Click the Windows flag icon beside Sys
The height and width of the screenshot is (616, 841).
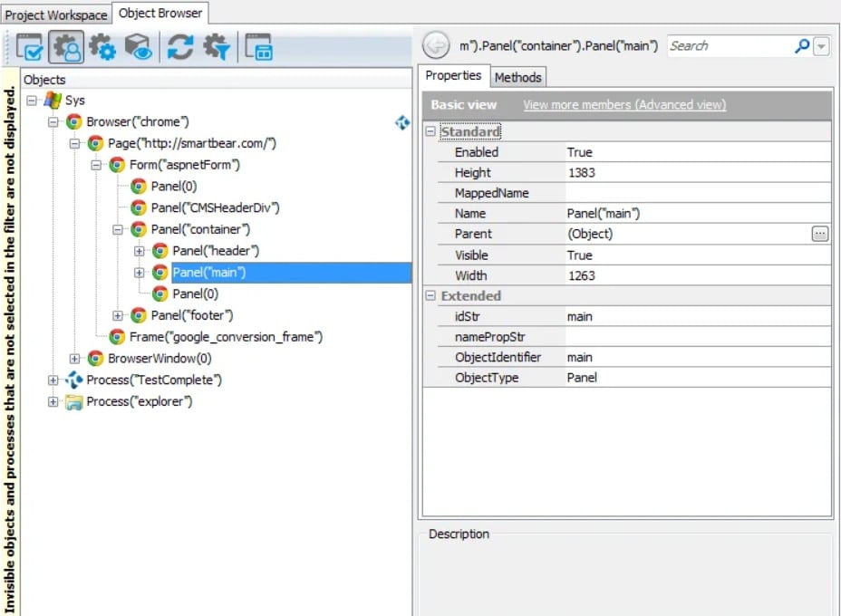pos(53,101)
